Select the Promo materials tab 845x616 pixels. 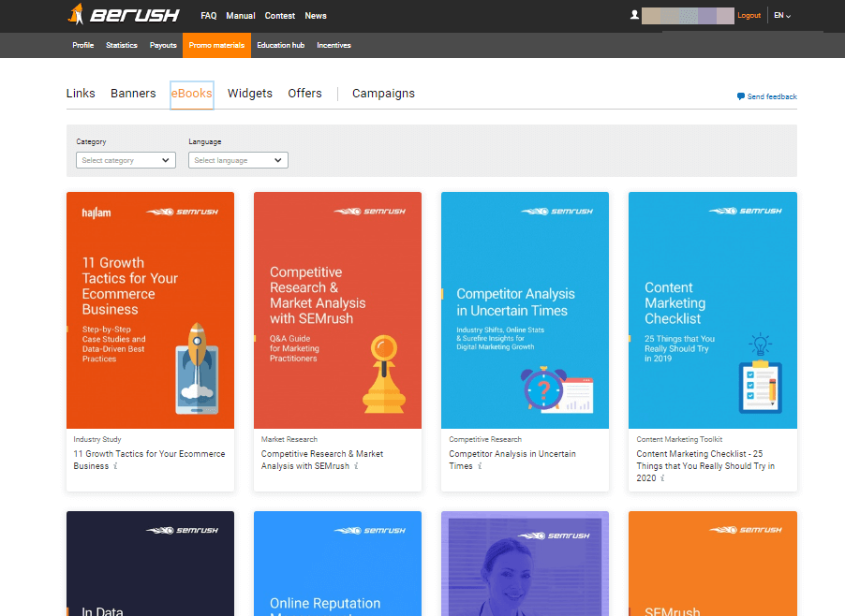216,45
